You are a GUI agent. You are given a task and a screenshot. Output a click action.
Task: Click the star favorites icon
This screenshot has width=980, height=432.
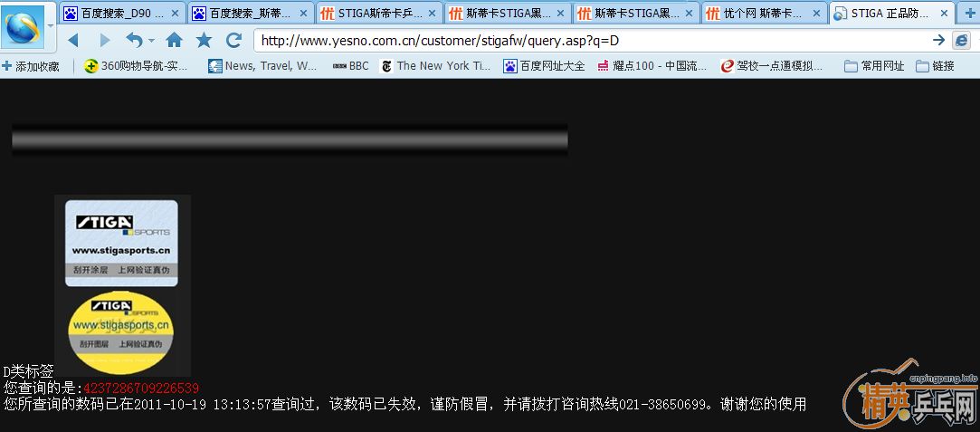click(x=204, y=41)
